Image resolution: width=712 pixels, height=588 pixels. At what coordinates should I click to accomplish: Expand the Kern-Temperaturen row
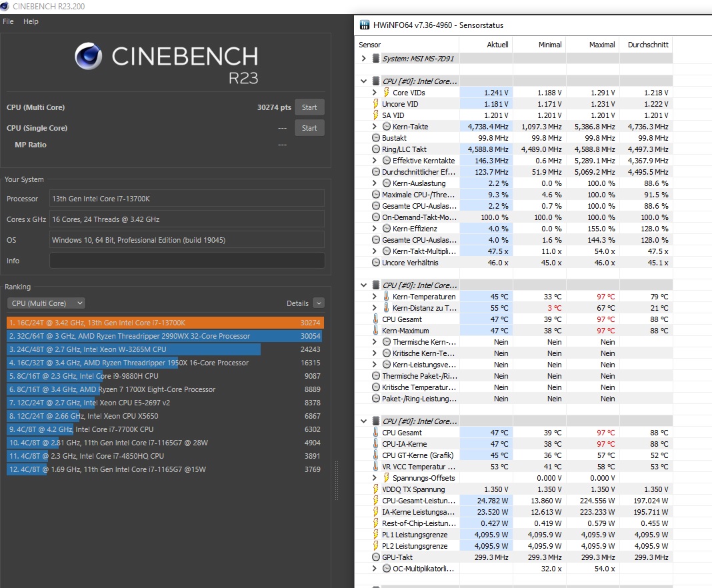[x=375, y=297]
